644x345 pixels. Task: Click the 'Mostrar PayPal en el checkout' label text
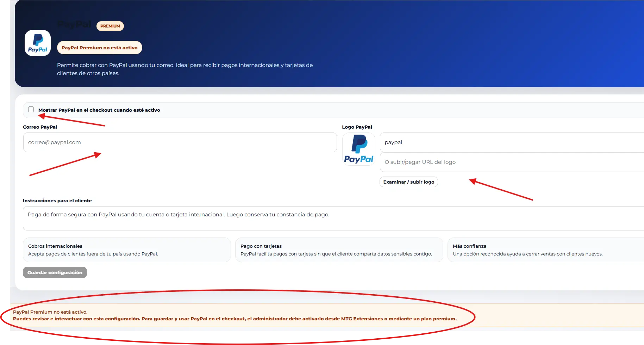(x=99, y=110)
